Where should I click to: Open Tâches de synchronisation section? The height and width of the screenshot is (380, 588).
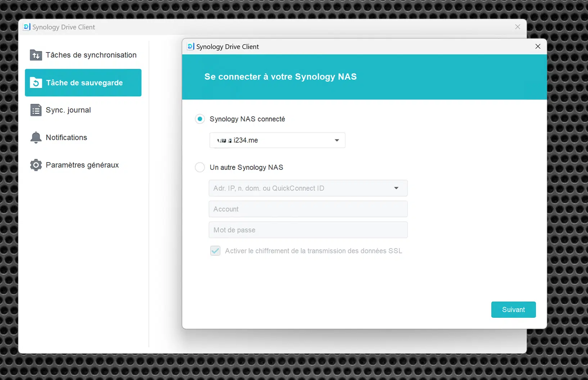tap(83, 55)
